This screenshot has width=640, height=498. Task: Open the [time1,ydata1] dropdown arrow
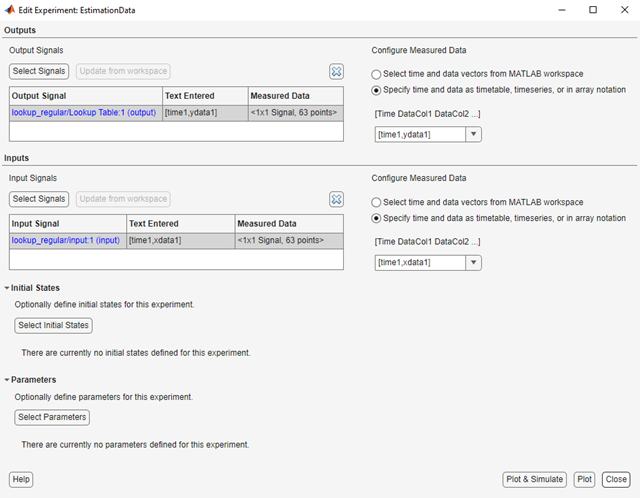coord(473,134)
